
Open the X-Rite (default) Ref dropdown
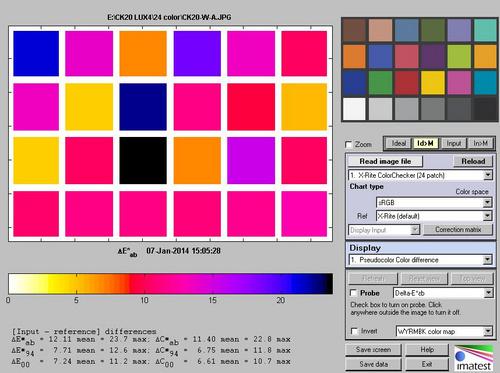434,216
